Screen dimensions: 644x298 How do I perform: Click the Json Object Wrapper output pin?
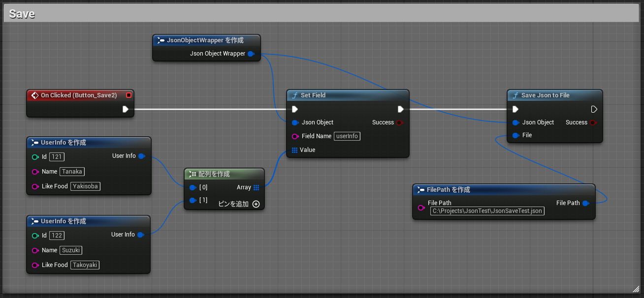click(251, 54)
